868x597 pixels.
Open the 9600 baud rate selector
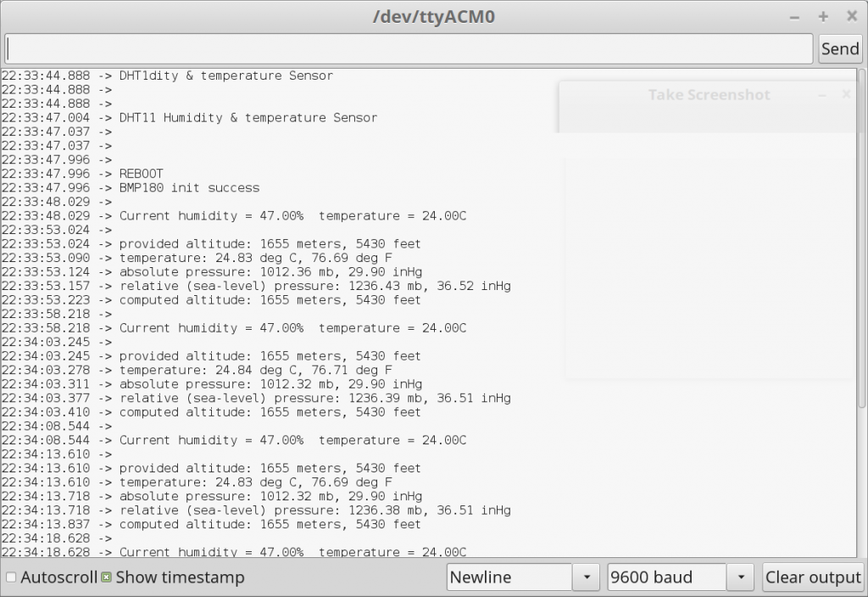(666, 577)
